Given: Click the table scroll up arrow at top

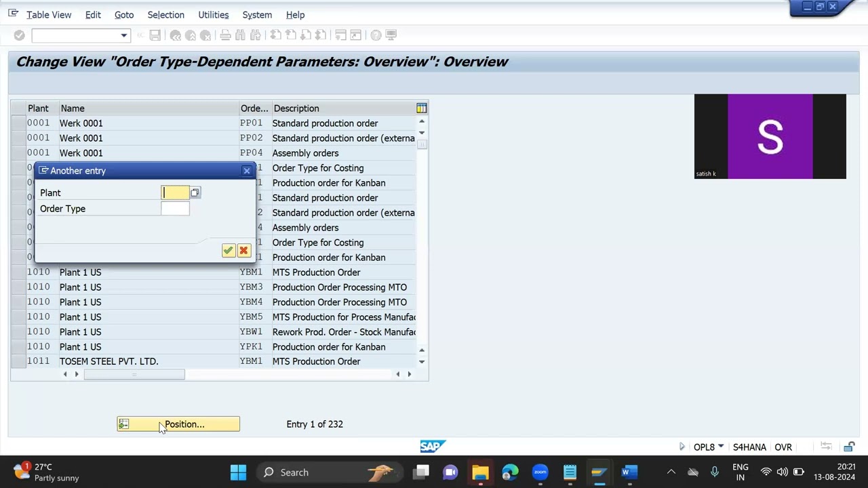Looking at the screenshot, I should tap(422, 122).
